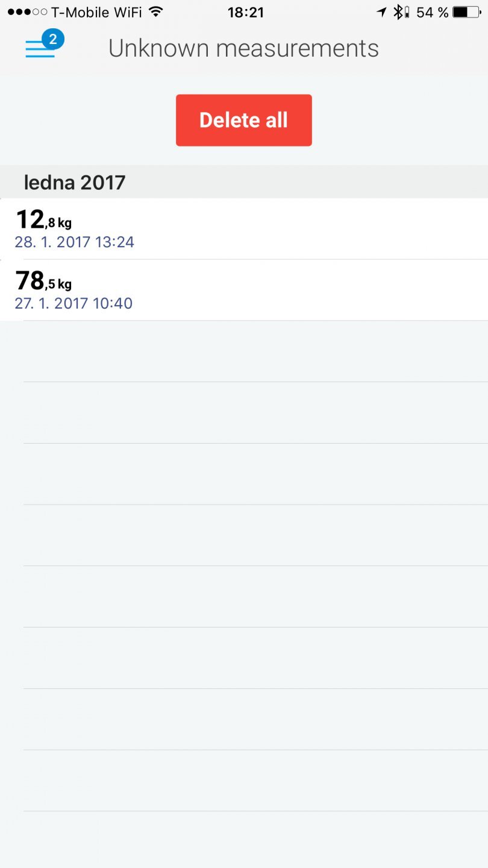The height and width of the screenshot is (868, 488).
Task: Tap the ledna 2017 section header
Action: [x=75, y=182]
